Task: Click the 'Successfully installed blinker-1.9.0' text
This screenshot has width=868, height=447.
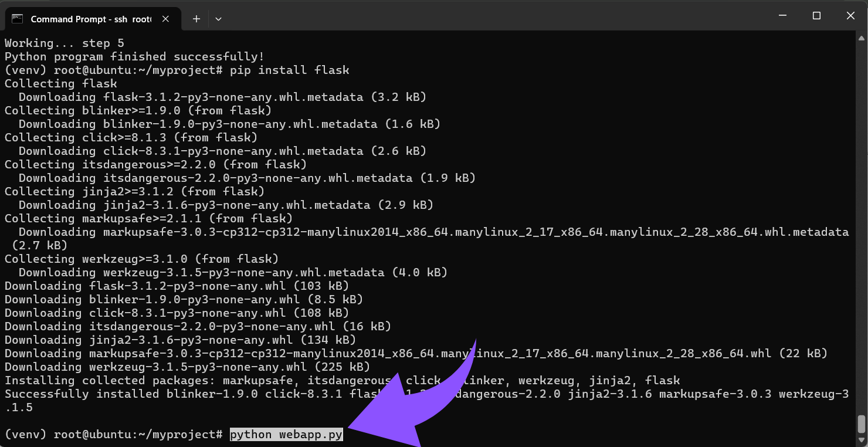Action: click(x=131, y=394)
